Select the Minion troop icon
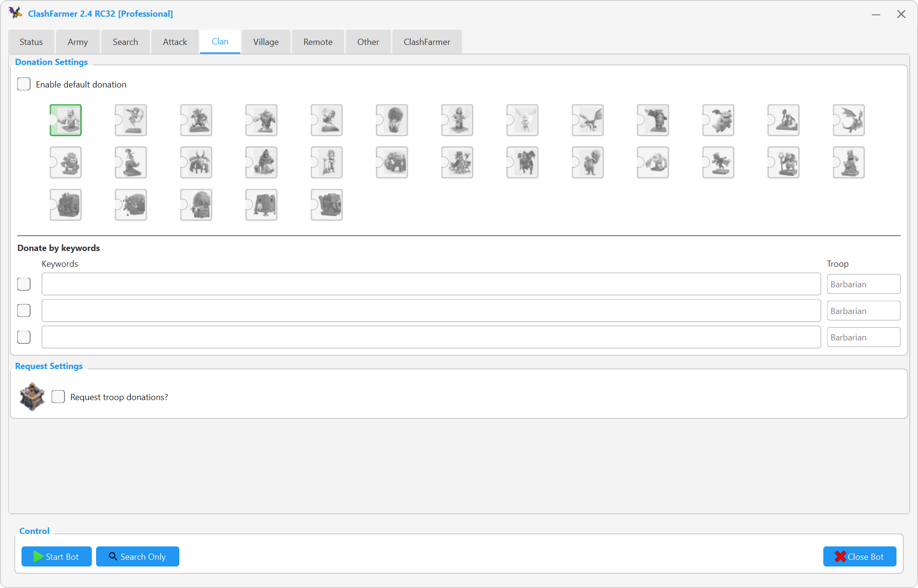Viewport: 918px width, 588px height. pos(196,163)
